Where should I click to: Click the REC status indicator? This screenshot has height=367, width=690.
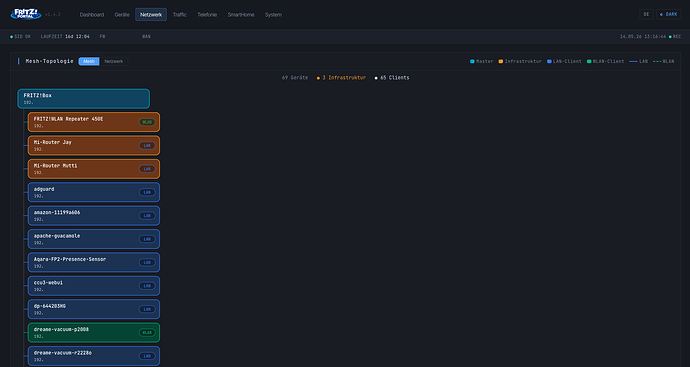pyautogui.click(x=675, y=37)
